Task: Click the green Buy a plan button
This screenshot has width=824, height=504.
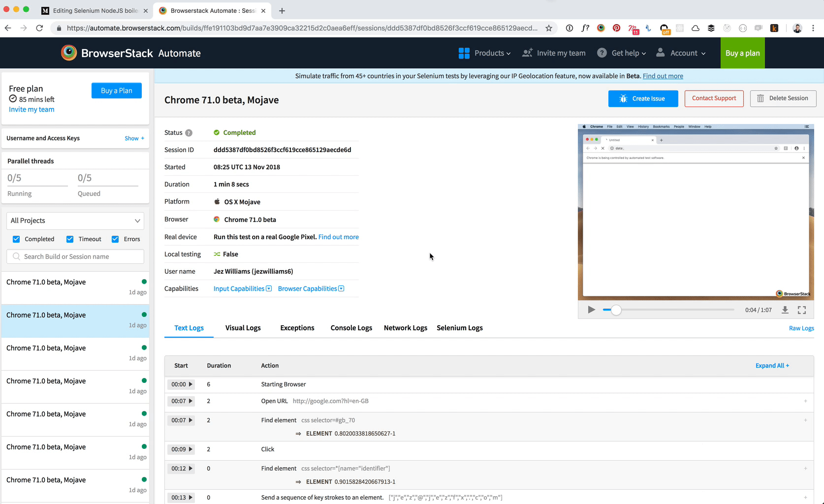Action: tap(743, 53)
